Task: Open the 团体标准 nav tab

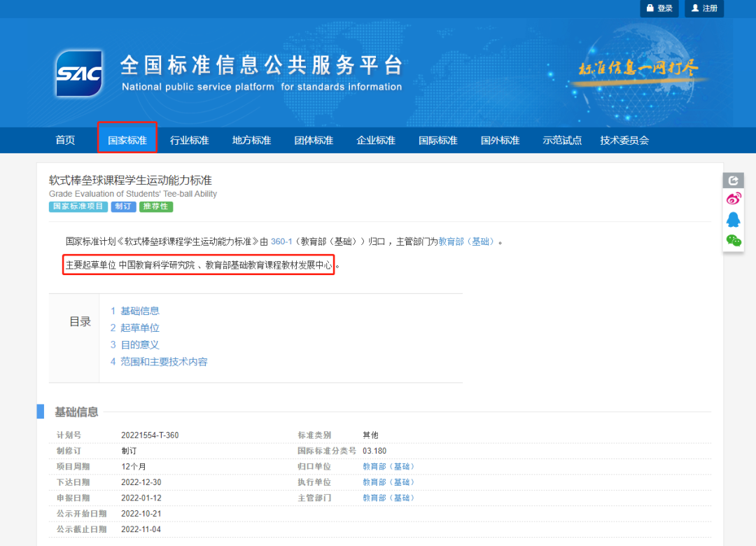Action: point(314,141)
